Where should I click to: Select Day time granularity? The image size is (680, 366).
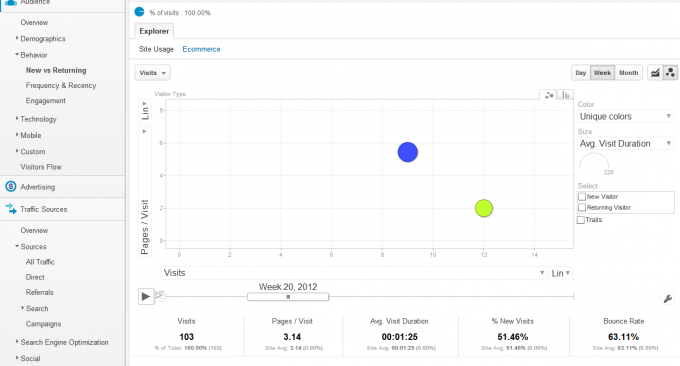(581, 73)
